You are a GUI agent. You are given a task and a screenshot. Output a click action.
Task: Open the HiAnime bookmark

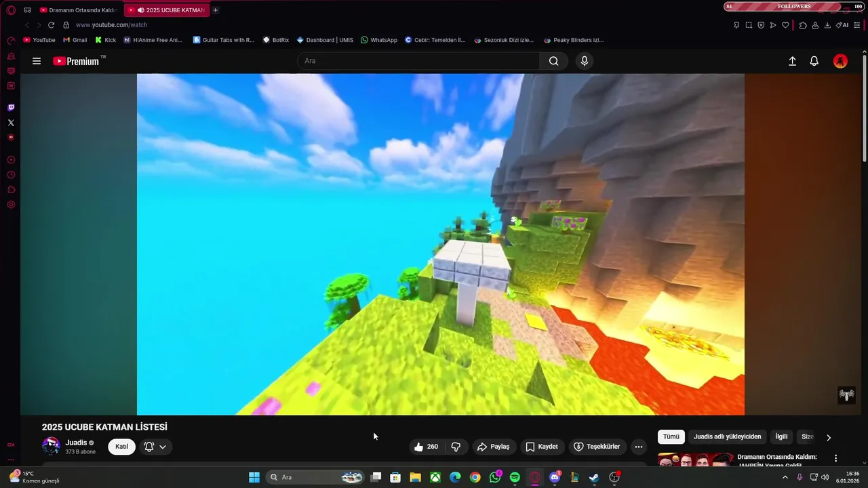(x=153, y=40)
